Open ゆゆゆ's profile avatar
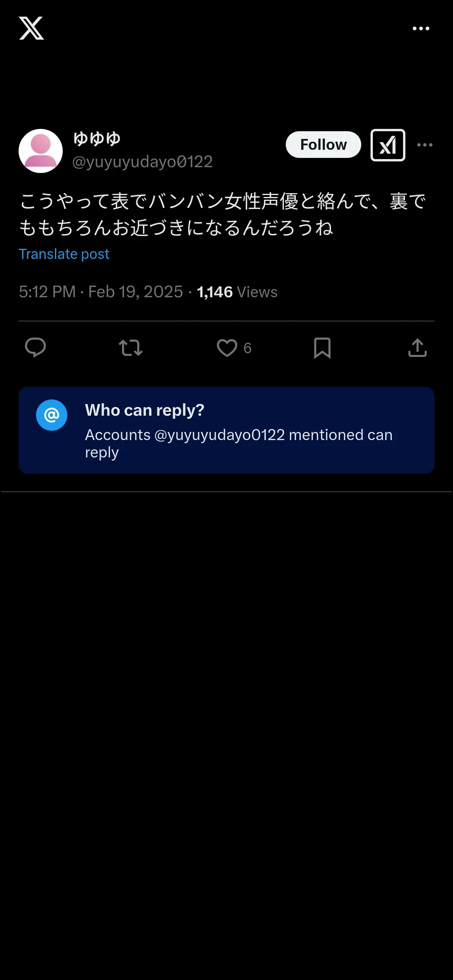 [41, 151]
